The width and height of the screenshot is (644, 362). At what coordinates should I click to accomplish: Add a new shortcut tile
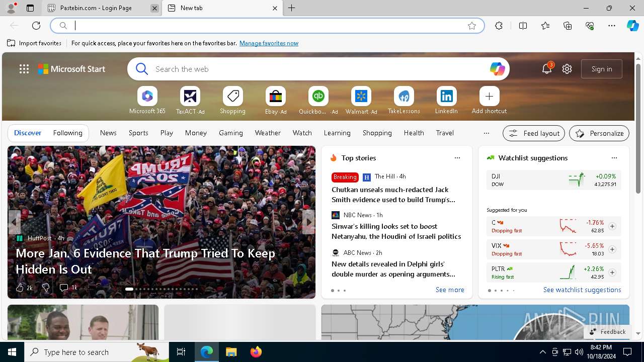[x=489, y=101]
